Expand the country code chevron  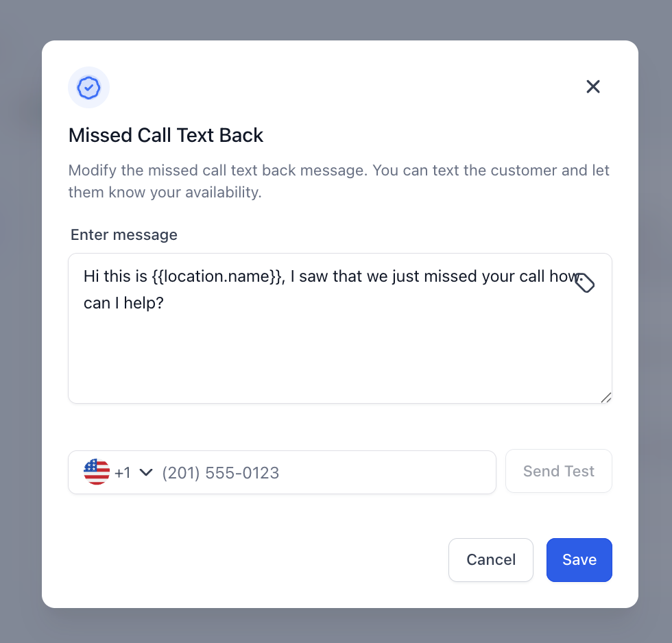145,472
